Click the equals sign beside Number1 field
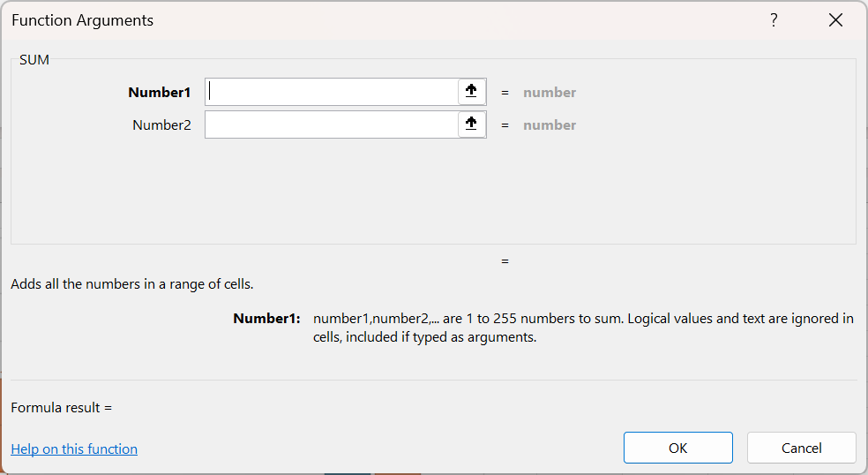The width and height of the screenshot is (868, 475). (x=505, y=93)
